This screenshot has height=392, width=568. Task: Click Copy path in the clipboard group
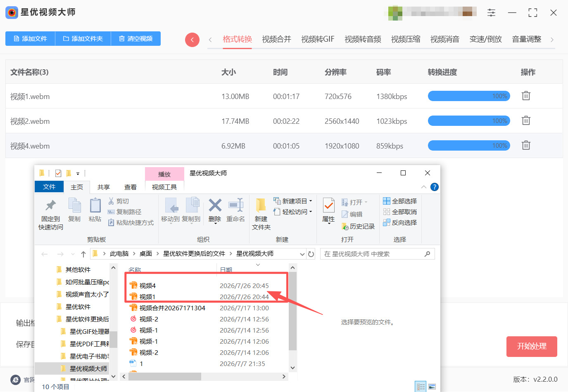pos(124,212)
